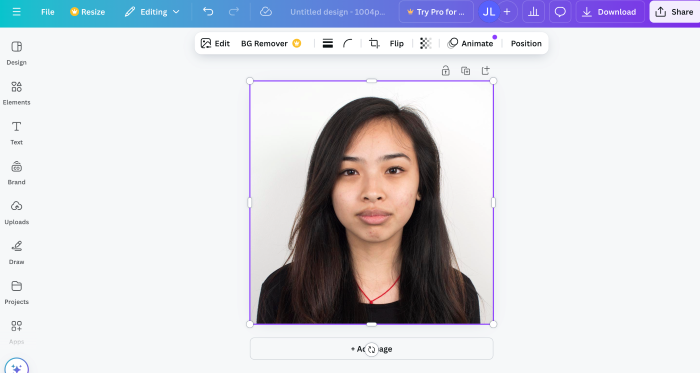
Task: Add collaborator with plus icon
Action: [x=507, y=12]
